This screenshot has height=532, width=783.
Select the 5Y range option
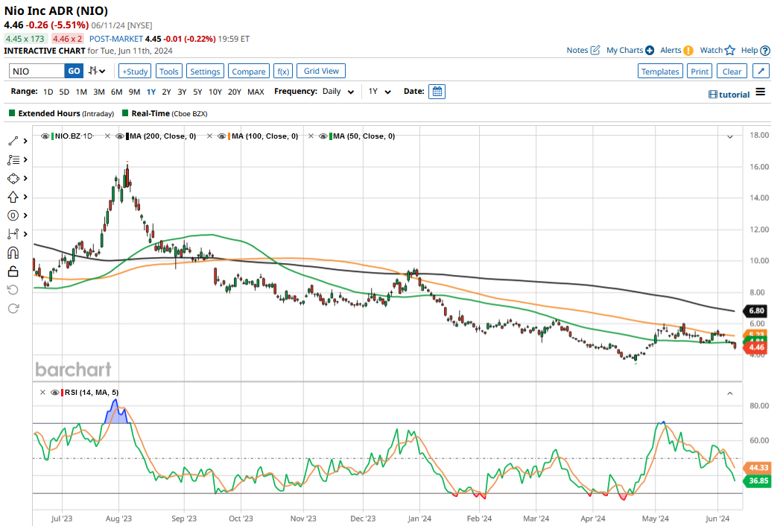coord(197,92)
